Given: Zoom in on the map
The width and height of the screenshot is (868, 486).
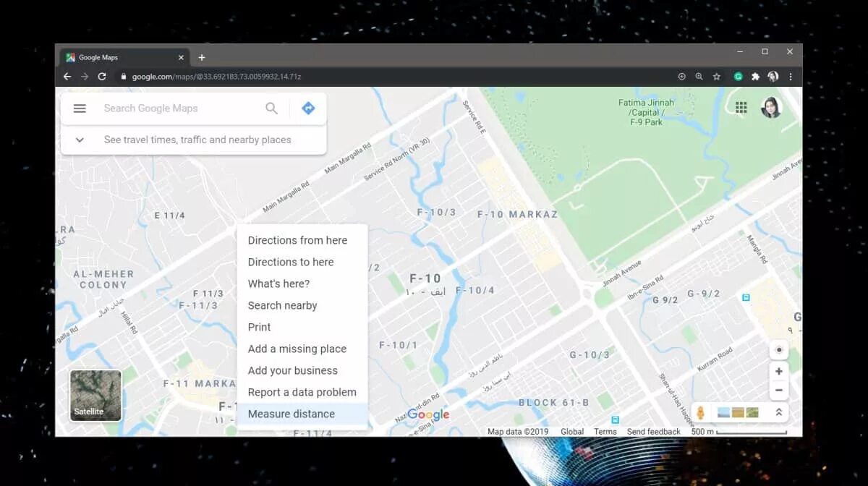Looking at the screenshot, I should tap(779, 371).
